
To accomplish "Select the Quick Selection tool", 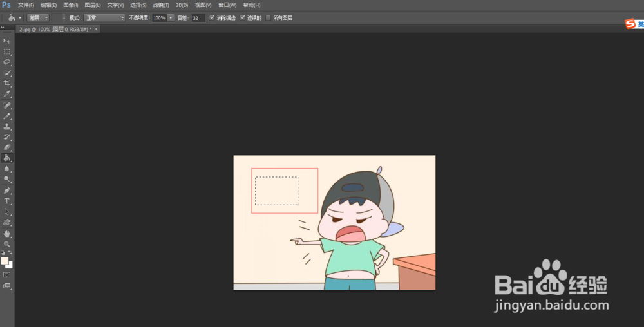I will click(x=7, y=73).
